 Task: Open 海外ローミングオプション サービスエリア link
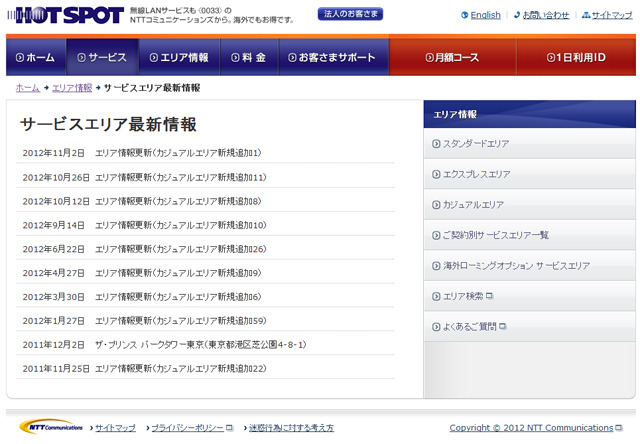[516, 266]
